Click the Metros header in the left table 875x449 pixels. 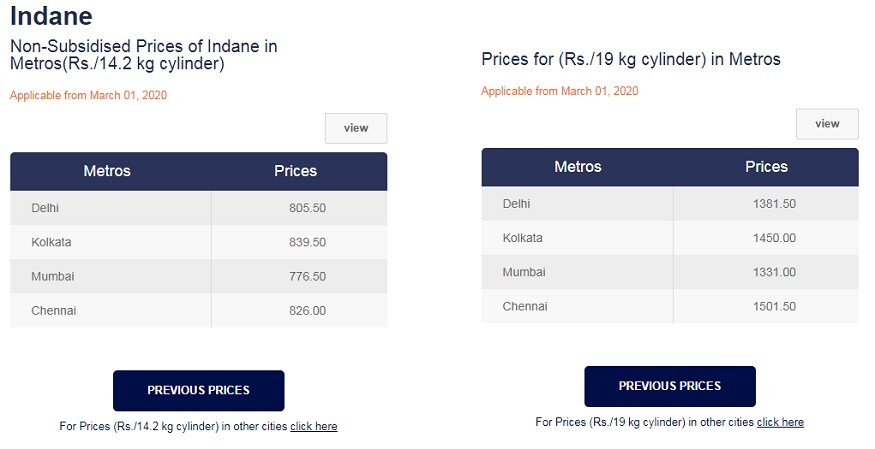click(107, 171)
